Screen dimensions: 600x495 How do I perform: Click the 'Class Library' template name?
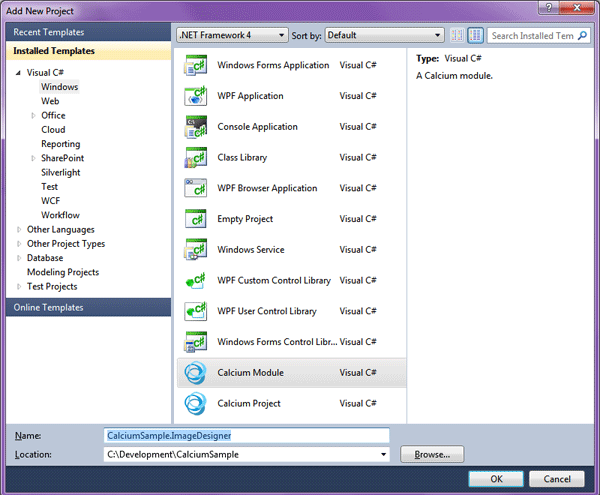point(242,158)
